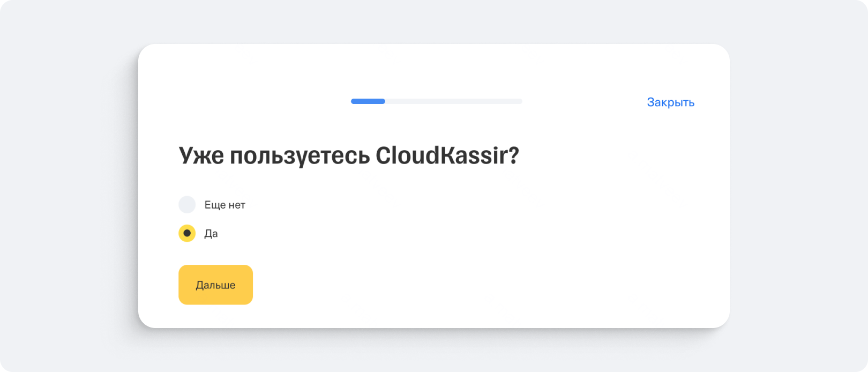Click the far right end of progress bar
868x372 pixels.
[x=520, y=101]
